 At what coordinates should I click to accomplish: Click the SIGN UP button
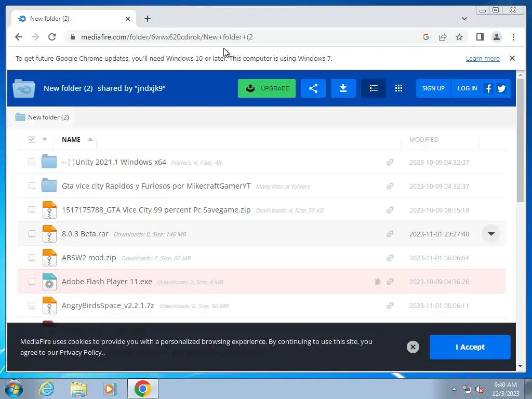point(433,88)
